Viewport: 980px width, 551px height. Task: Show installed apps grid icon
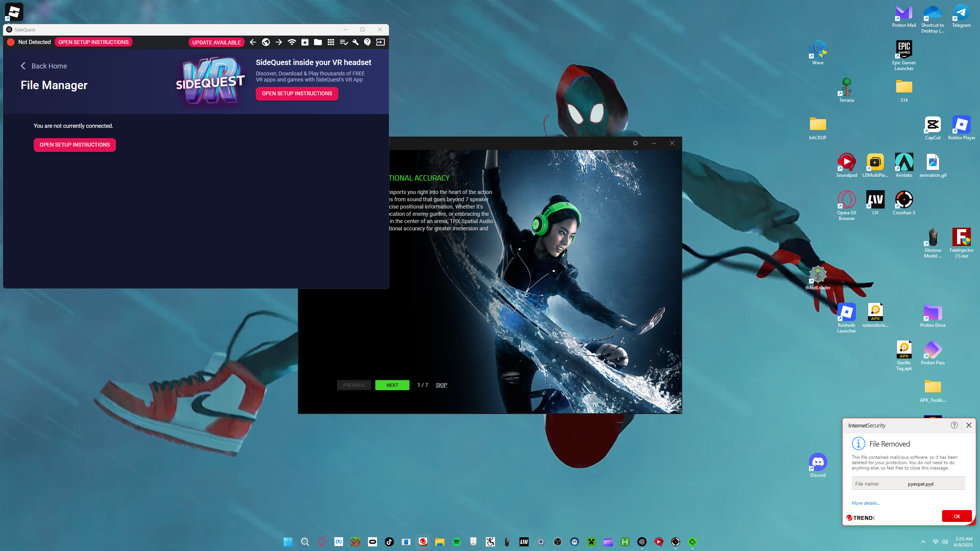331,42
